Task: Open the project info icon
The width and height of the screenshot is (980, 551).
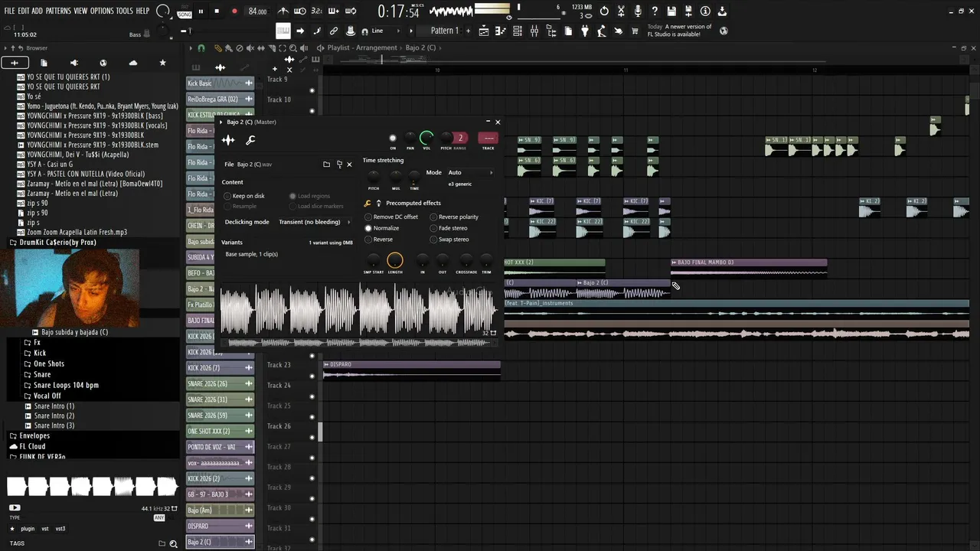Action: click(705, 11)
